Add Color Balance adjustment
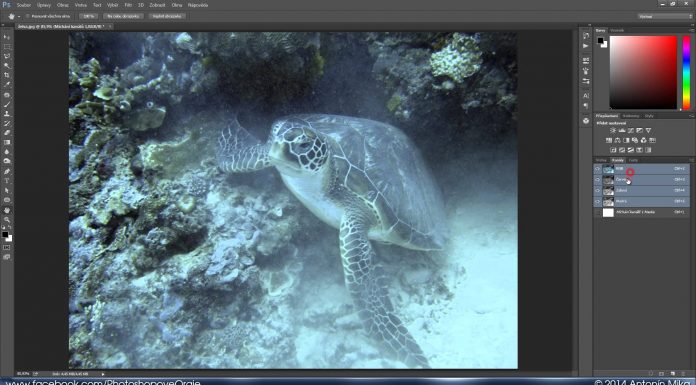 (617, 140)
